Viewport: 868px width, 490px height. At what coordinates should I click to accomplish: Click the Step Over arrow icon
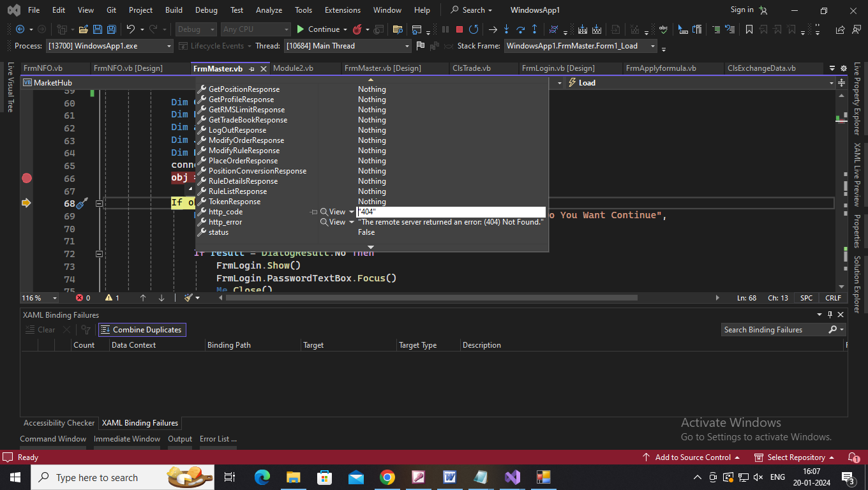pos(520,29)
